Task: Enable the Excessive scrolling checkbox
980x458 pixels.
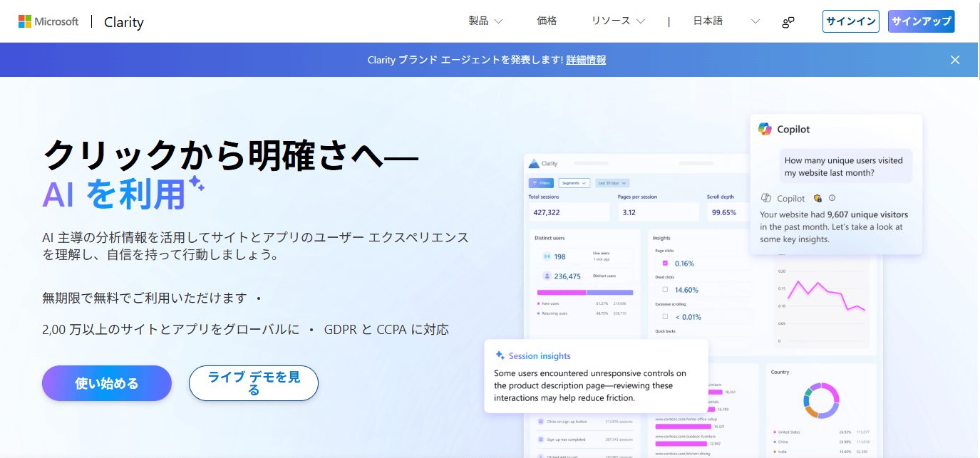Action: point(665,317)
